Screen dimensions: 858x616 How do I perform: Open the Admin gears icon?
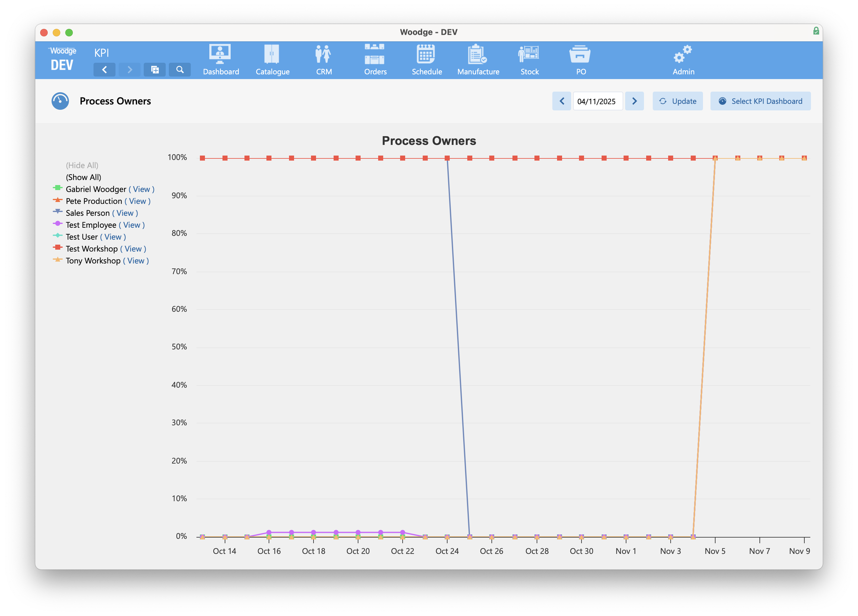(x=683, y=54)
